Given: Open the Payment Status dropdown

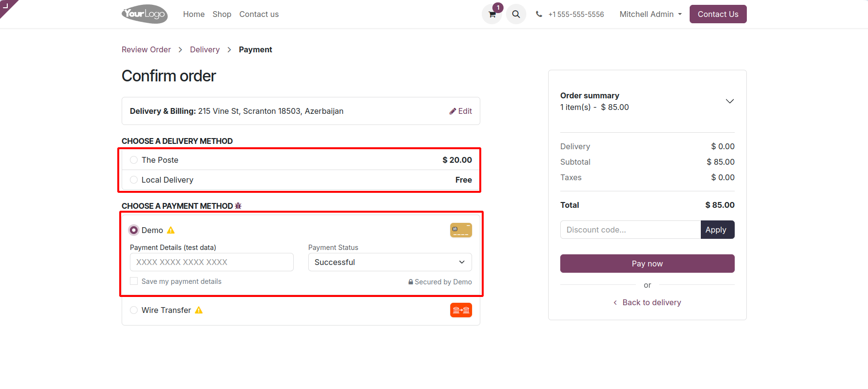Looking at the screenshot, I should coord(390,262).
